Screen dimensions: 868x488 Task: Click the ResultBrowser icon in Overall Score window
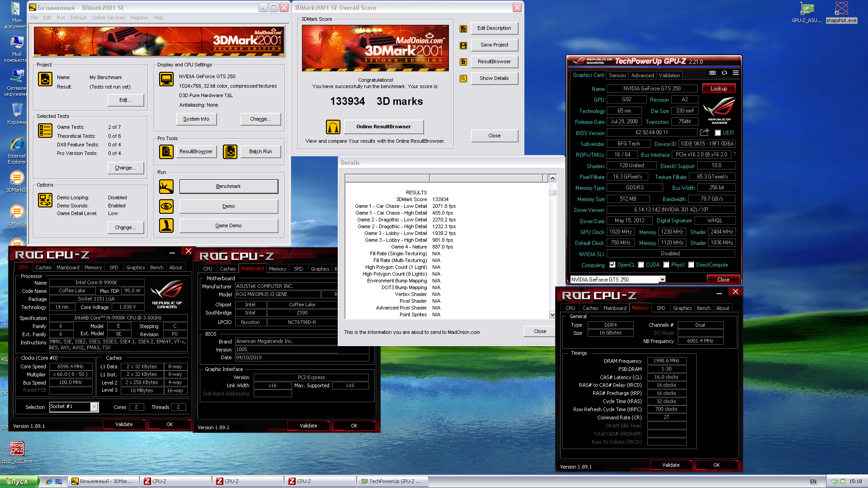click(x=463, y=62)
